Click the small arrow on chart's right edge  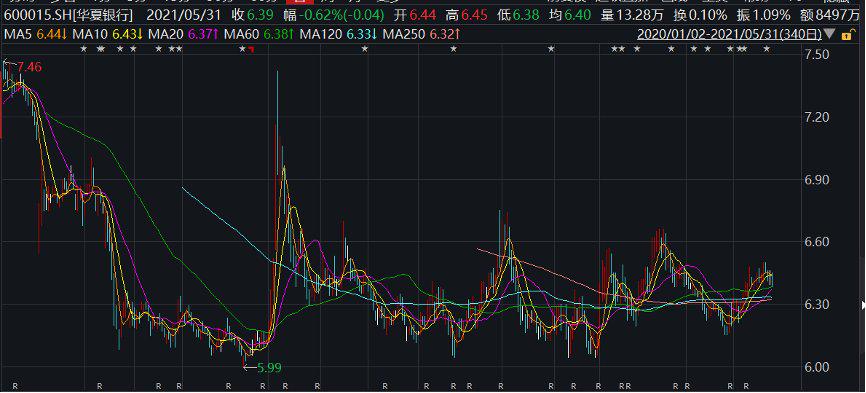click(863, 304)
